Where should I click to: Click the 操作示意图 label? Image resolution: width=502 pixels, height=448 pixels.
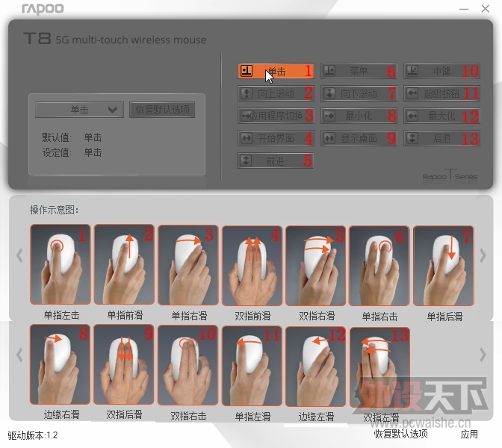coord(54,211)
